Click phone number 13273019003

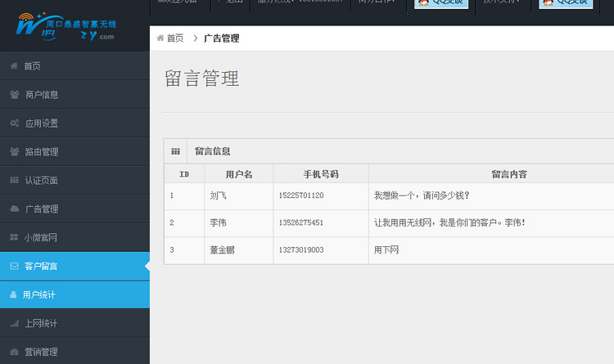point(301,249)
